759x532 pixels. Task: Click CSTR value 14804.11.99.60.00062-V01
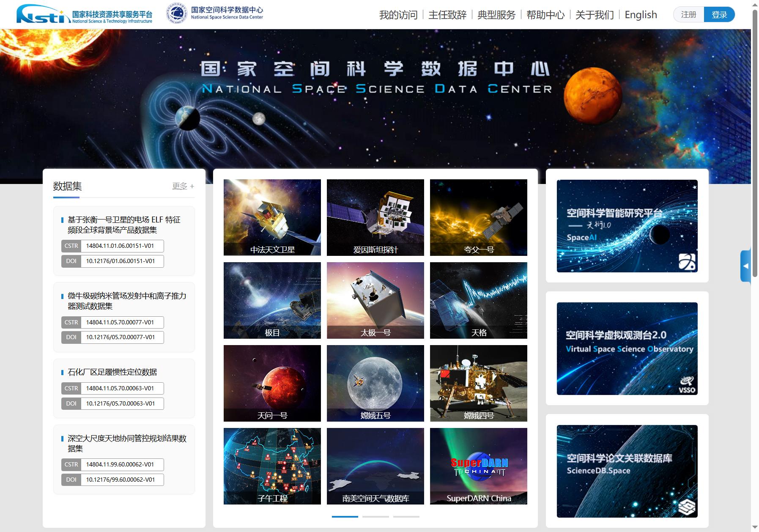122,464
